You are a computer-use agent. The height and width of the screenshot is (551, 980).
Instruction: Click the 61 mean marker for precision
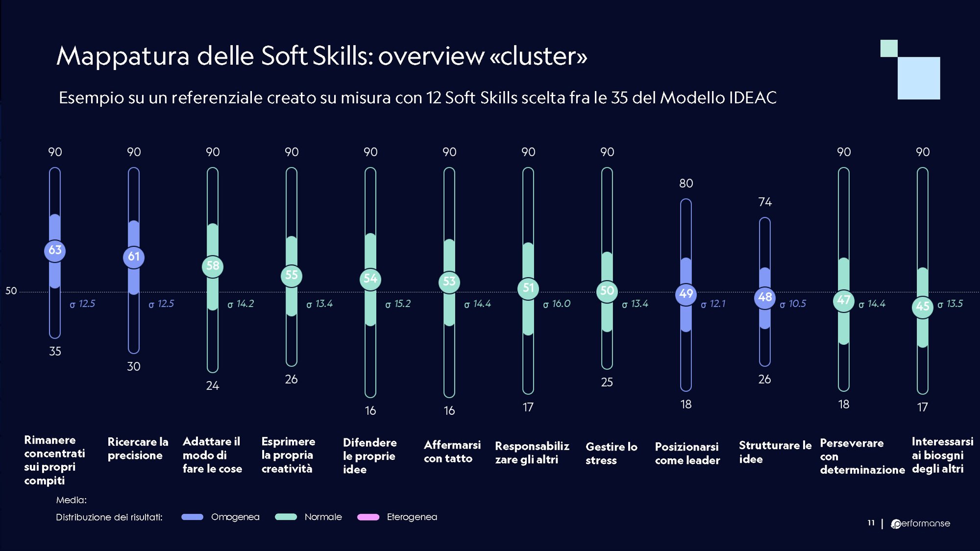(x=134, y=257)
